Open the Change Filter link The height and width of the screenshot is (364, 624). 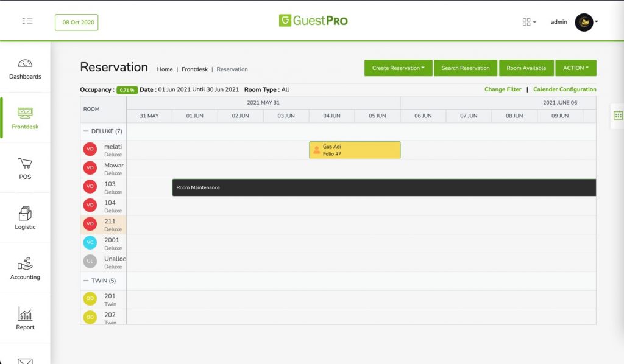[503, 89]
